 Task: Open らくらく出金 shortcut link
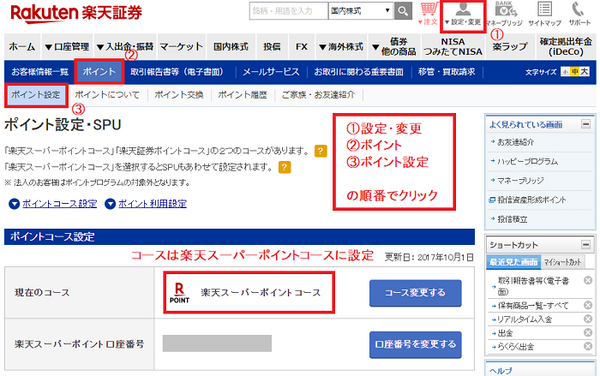(515, 347)
